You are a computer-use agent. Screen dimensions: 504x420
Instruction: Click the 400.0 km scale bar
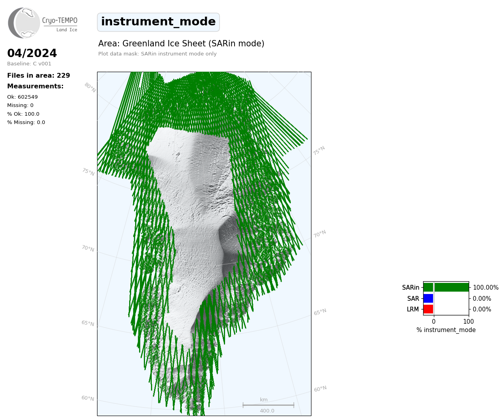pyautogui.click(x=268, y=405)
